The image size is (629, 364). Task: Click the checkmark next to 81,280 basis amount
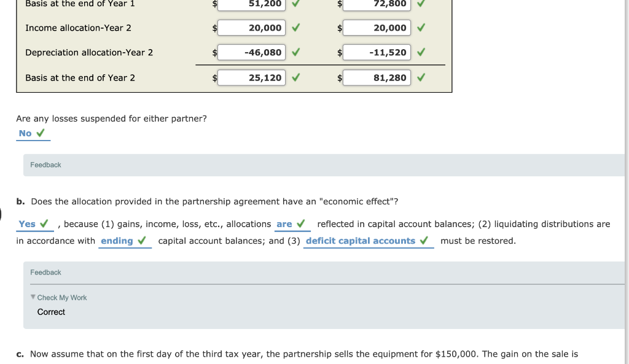[x=420, y=77]
